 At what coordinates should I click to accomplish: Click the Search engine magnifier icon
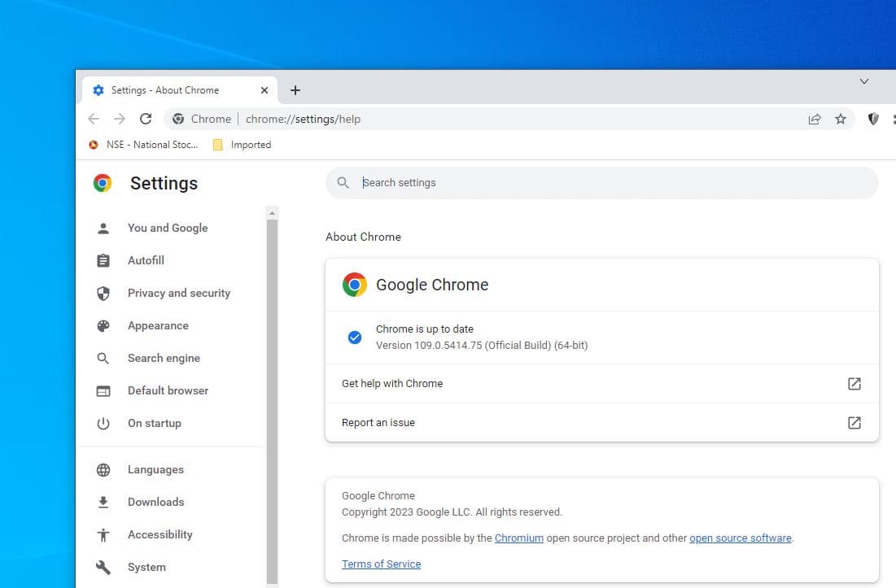(103, 358)
